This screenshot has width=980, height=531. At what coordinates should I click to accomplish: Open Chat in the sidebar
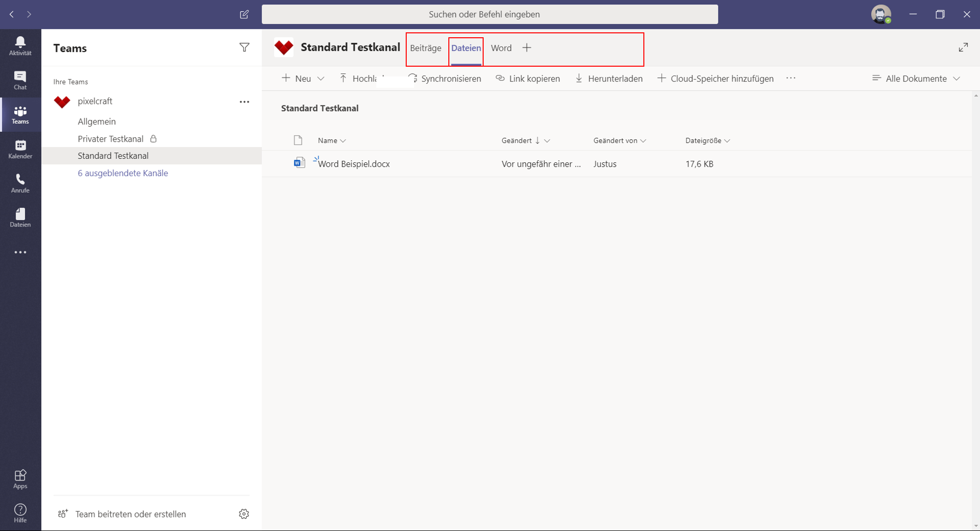pyautogui.click(x=20, y=80)
